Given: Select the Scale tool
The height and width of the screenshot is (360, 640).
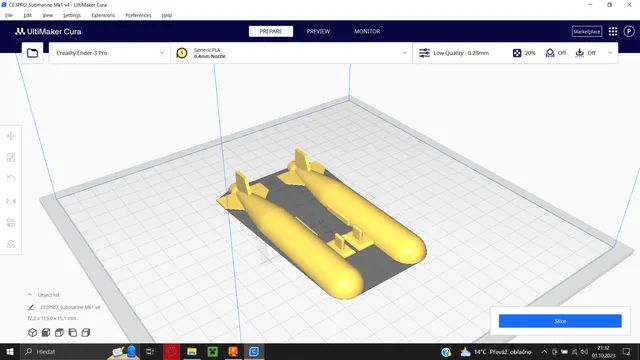Looking at the screenshot, I should (x=11, y=158).
